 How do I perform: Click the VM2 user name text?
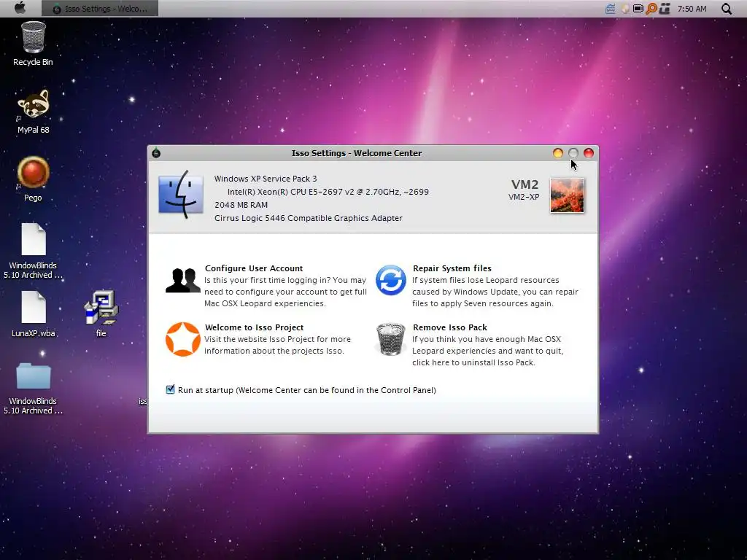pos(525,184)
